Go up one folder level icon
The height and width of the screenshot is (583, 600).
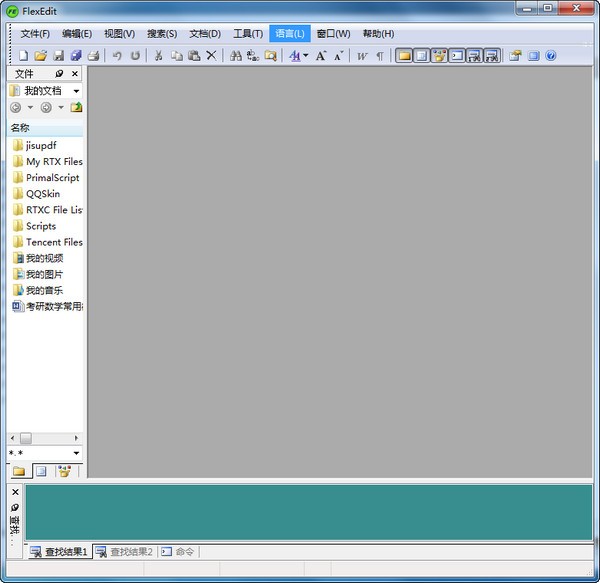tap(76, 107)
